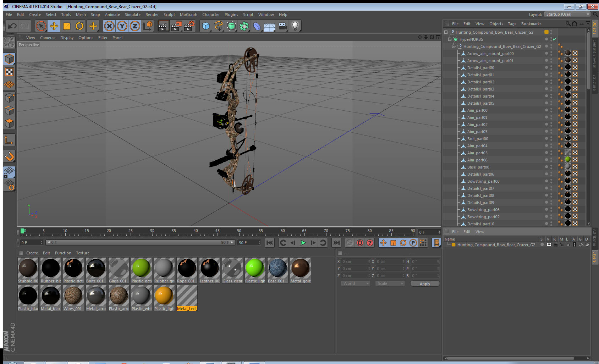Image resolution: width=599 pixels, height=364 pixels.
Task: Activate the Scale tool
Action: tap(67, 26)
